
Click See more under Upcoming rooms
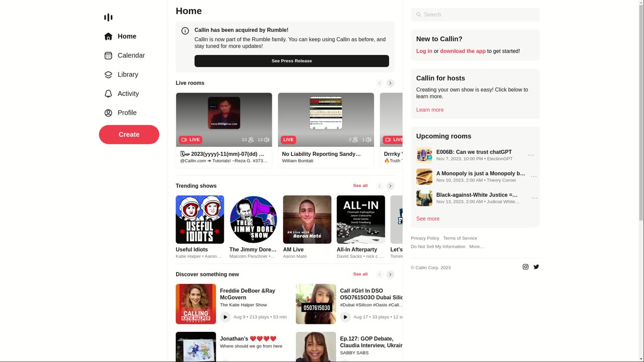click(x=428, y=219)
